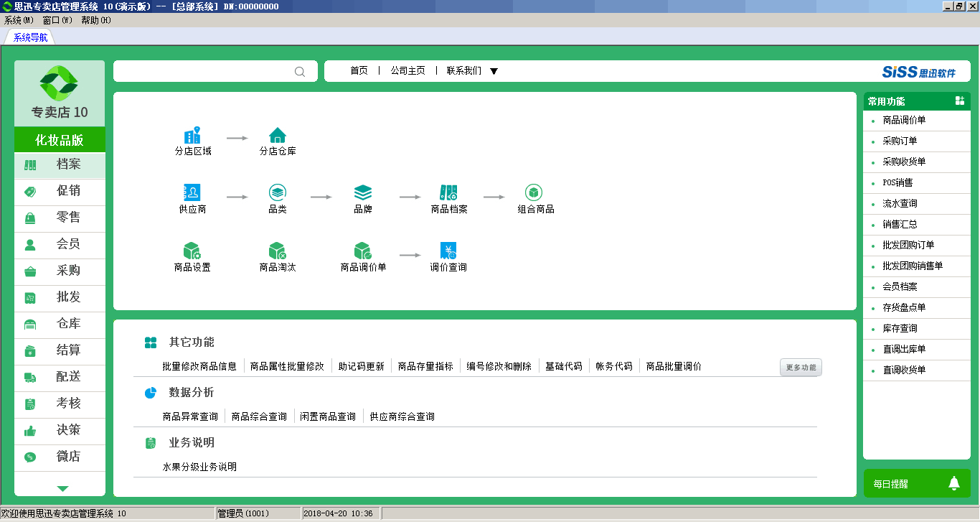Open 编号修改和删除
The height and width of the screenshot is (522, 980).
point(499,366)
